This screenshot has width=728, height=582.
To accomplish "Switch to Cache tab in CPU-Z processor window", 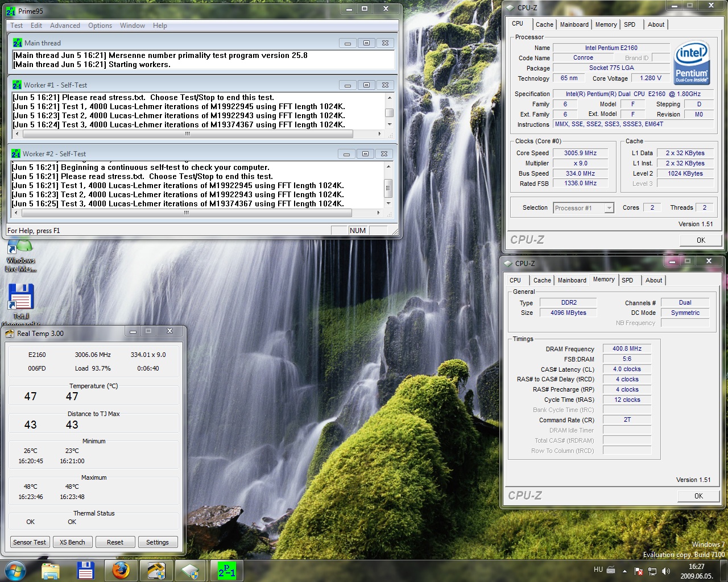I will pyautogui.click(x=544, y=24).
